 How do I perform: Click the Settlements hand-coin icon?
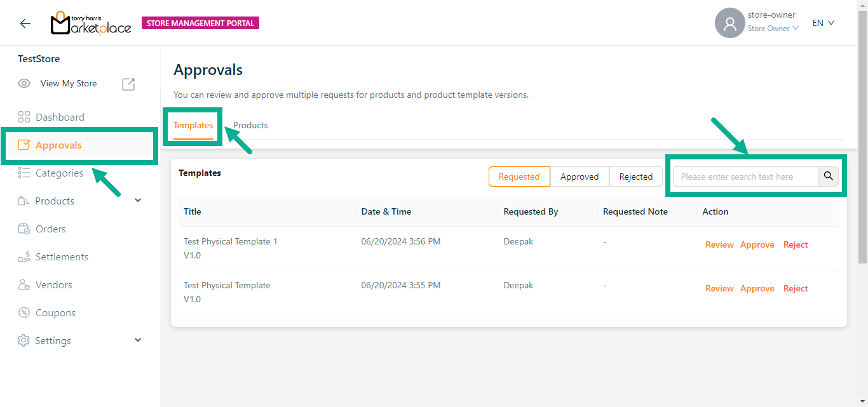click(x=24, y=257)
